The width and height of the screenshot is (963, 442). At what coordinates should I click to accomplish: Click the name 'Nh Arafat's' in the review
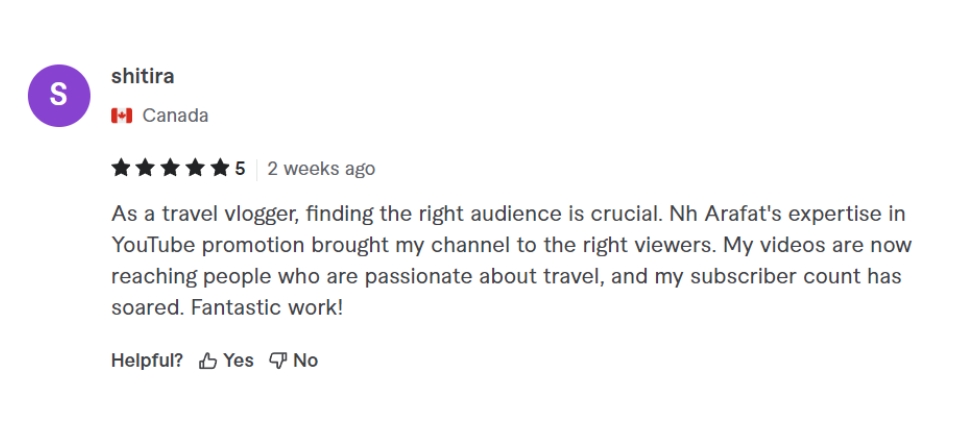coord(708,215)
